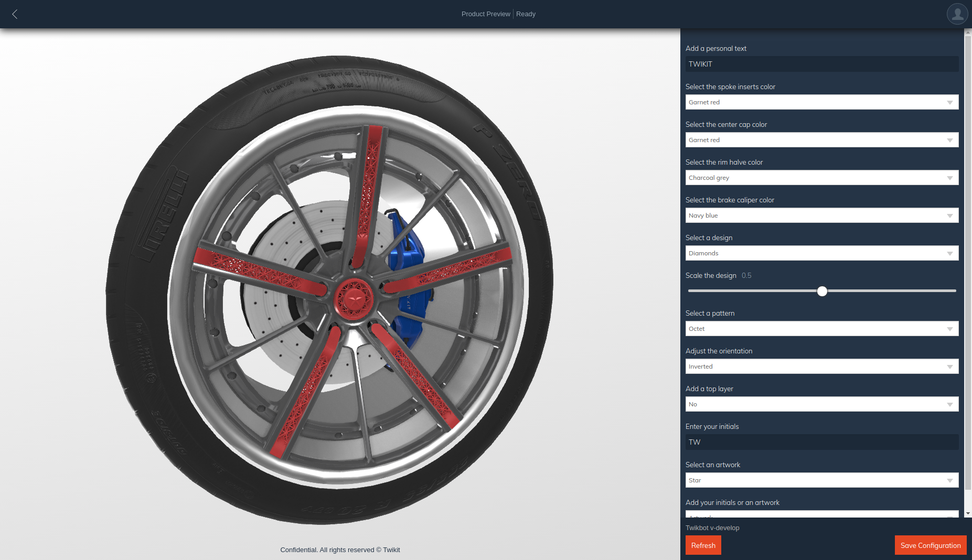This screenshot has height=560, width=972.
Task: Open the spoke inserts color dropdown
Action: 821,102
